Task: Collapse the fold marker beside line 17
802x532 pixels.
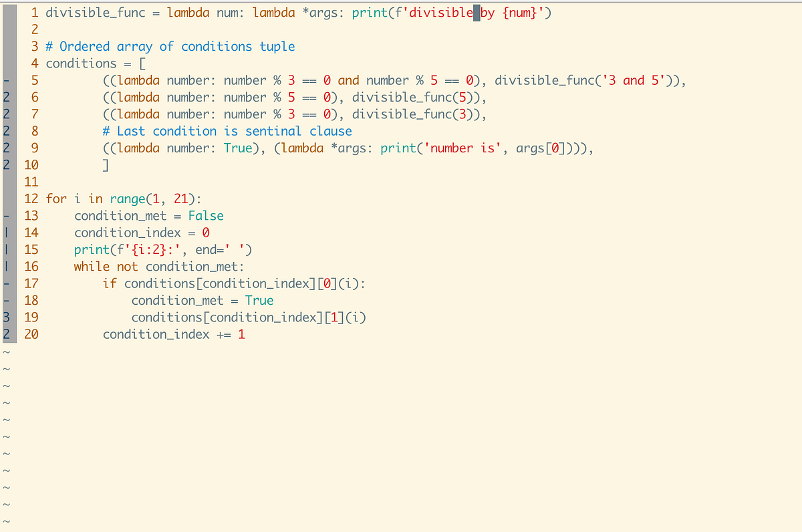Action: coord(5,283)
